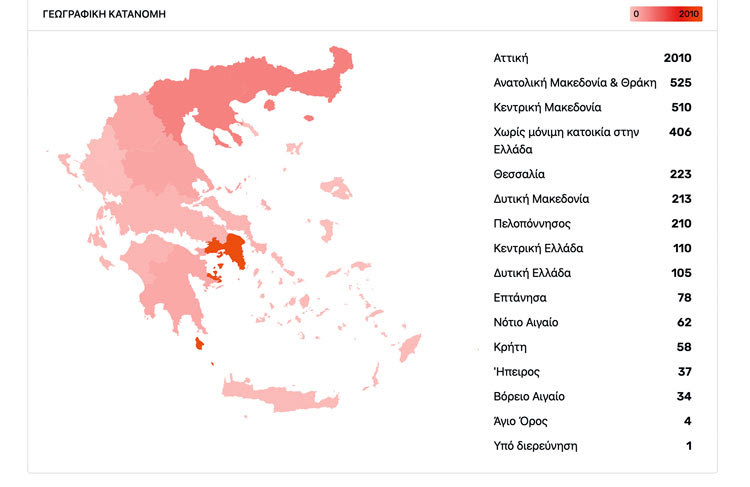Click Ανατολική Μακεδονία & Θράκη list entry
750x487 pixels.
click(x=592, y=83)
